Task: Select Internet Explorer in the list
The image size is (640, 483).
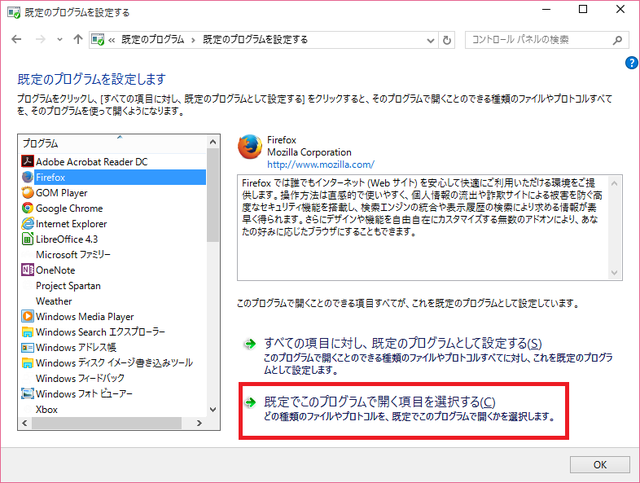Action: tap(71, 224)
